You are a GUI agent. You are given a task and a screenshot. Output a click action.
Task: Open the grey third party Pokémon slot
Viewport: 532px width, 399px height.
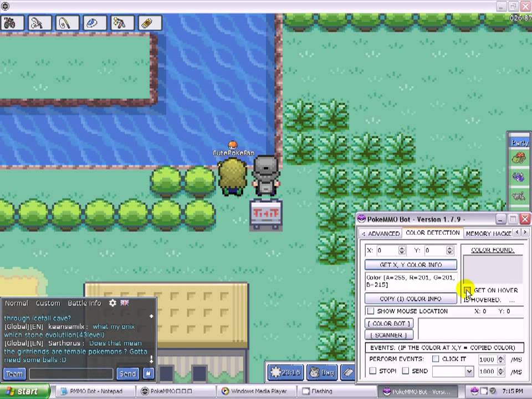(x=519, y=196)
